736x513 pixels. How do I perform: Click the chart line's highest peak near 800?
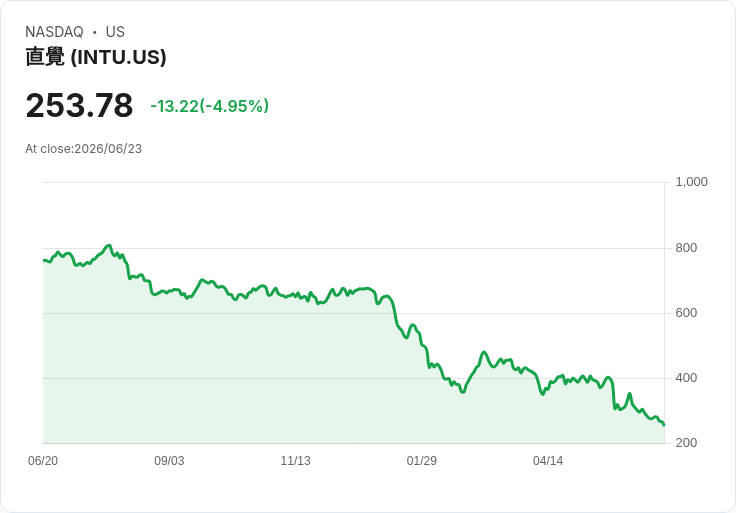tap(109, 245)
